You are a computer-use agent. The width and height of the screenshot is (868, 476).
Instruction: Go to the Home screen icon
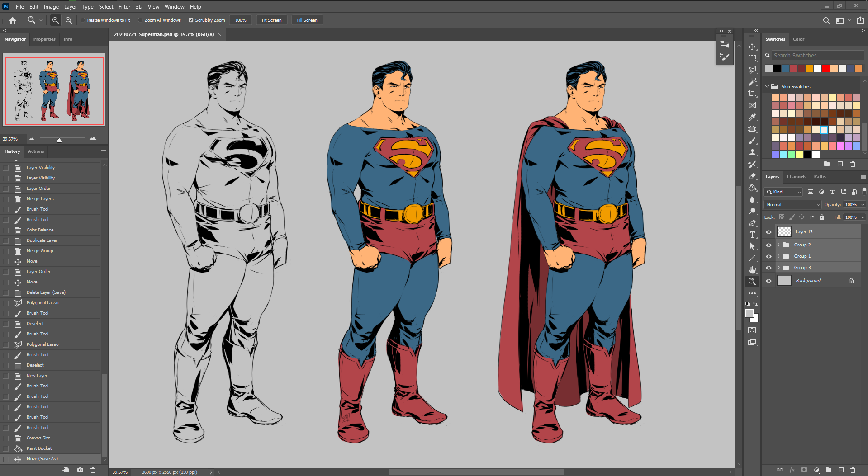(13, 20)
